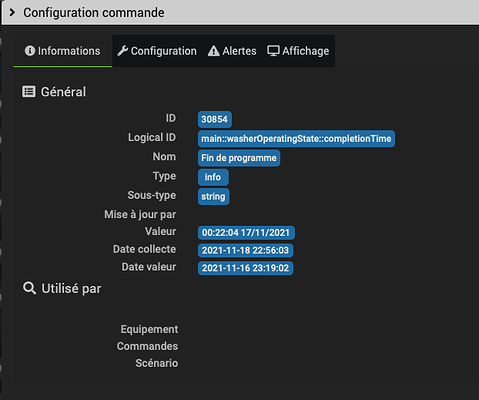Click the Date valeur label
Screen dimensions: 479x400
(149, 267)
